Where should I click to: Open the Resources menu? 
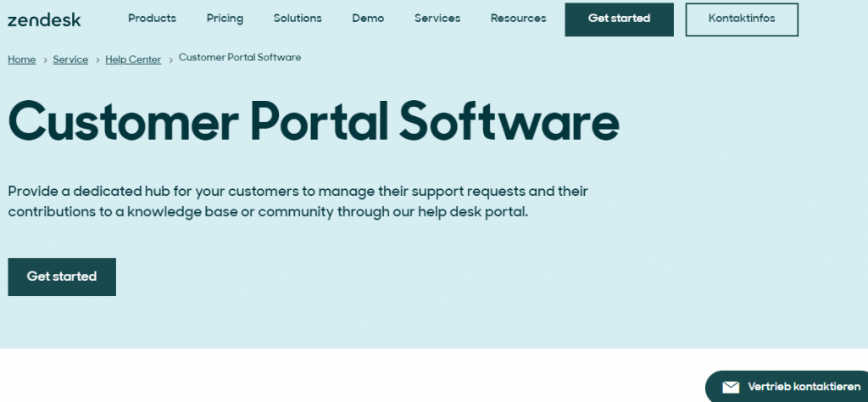click(x=518, y=19)
